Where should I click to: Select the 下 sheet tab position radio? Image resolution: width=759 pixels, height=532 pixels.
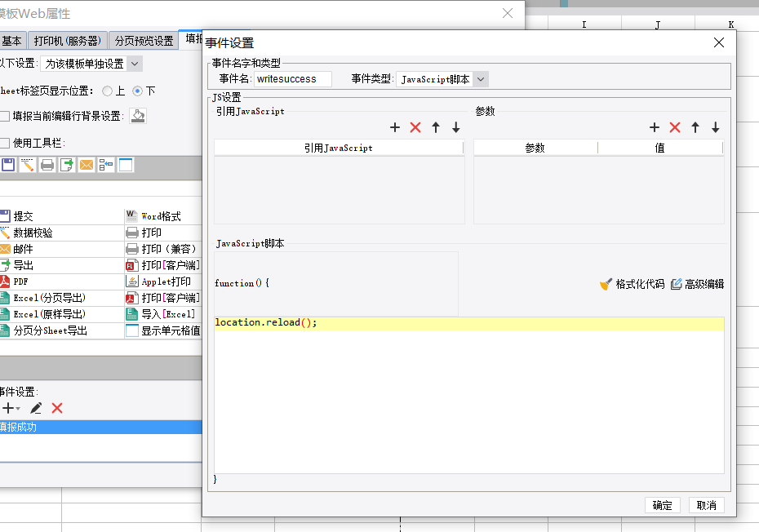[137, 91]
